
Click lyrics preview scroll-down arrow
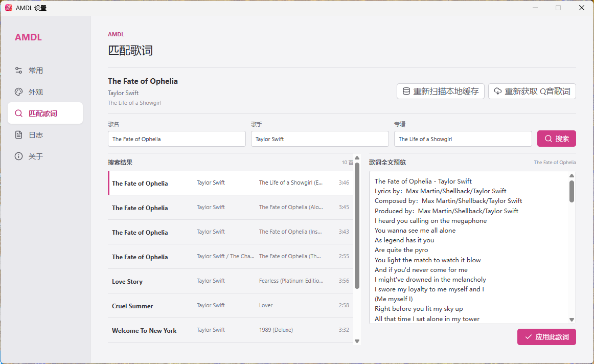point(572,320)
